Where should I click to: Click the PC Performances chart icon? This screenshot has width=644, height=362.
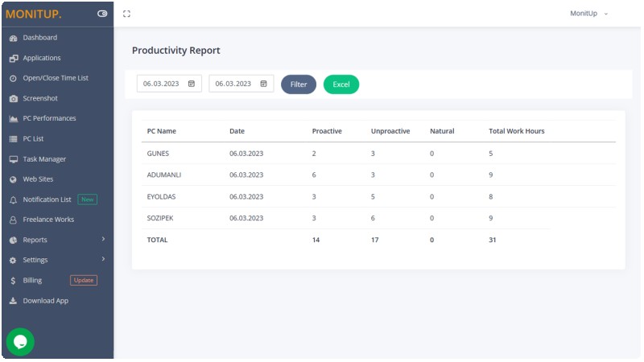pyautogui.click(x=13, y=119)
